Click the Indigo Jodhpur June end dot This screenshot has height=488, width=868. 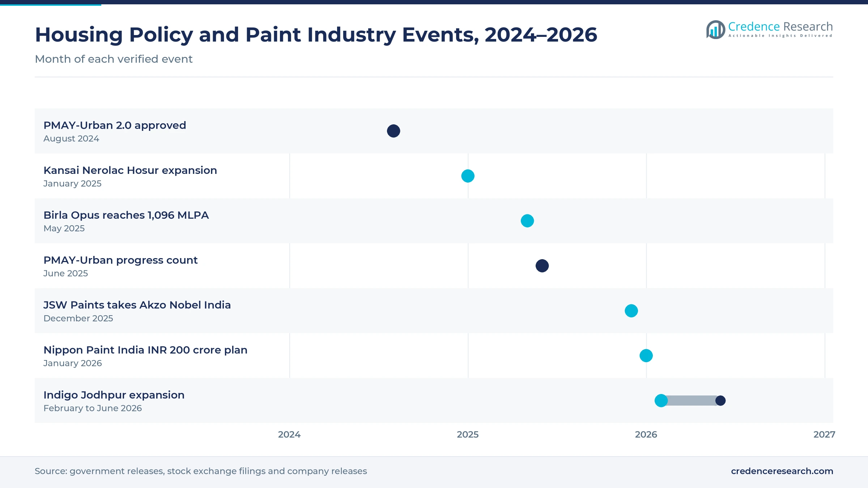pos(720,401)
